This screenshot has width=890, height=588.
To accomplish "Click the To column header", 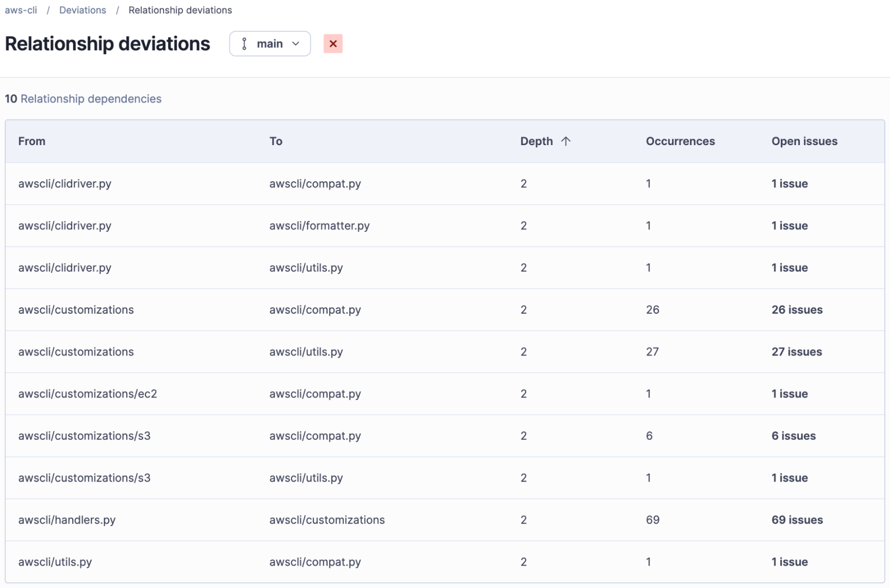I will point(276,141).
